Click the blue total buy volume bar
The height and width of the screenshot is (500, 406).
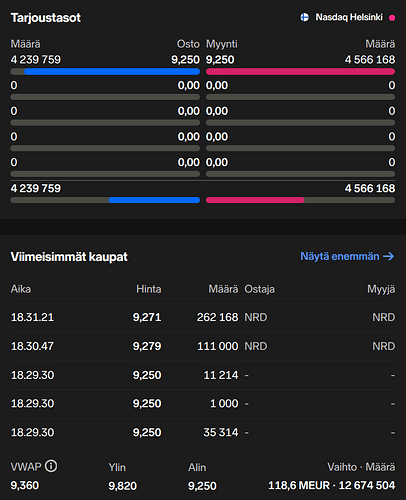pos(154,200)
